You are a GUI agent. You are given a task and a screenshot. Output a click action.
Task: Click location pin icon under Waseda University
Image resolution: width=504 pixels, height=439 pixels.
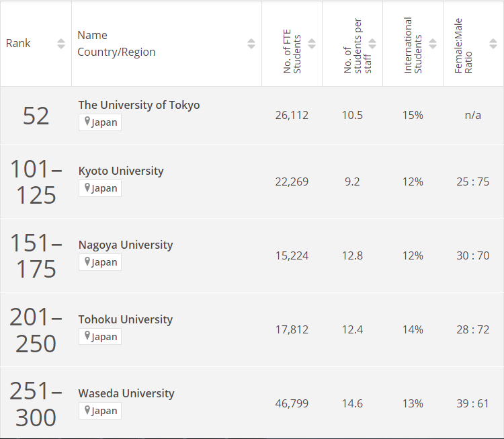(87, 410)
